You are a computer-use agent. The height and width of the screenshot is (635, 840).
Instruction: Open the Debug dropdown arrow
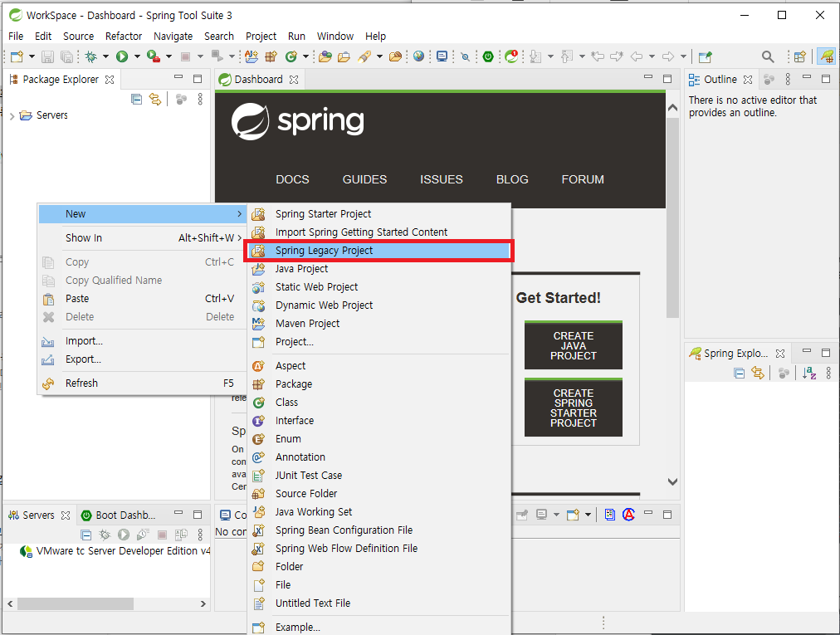(105, 56)
